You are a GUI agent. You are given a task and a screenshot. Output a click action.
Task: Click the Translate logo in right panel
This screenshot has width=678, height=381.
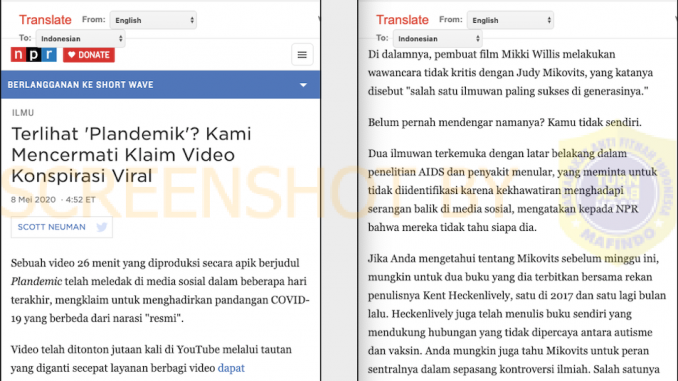(402, 20)
